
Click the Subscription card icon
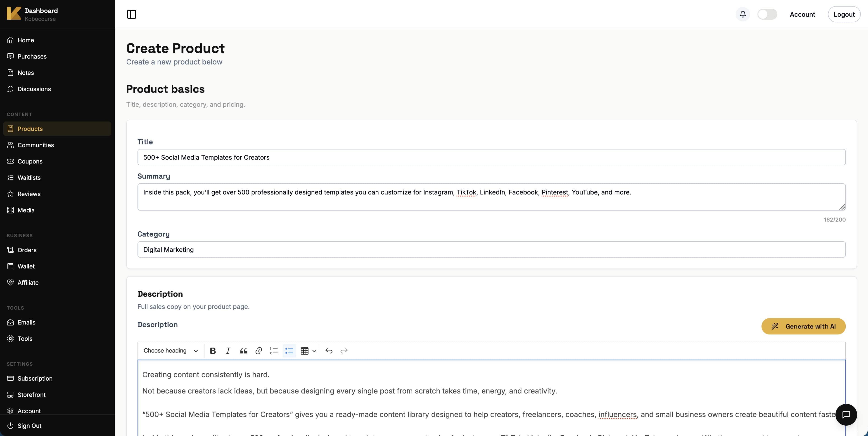[x=10, y=378]
